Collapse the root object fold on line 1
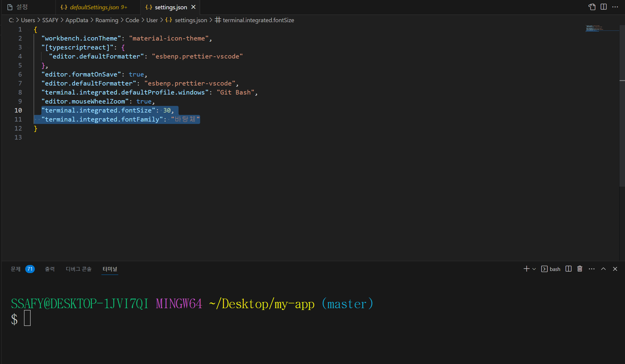Viewport: 625px width, 364px height. click(29, 29)
